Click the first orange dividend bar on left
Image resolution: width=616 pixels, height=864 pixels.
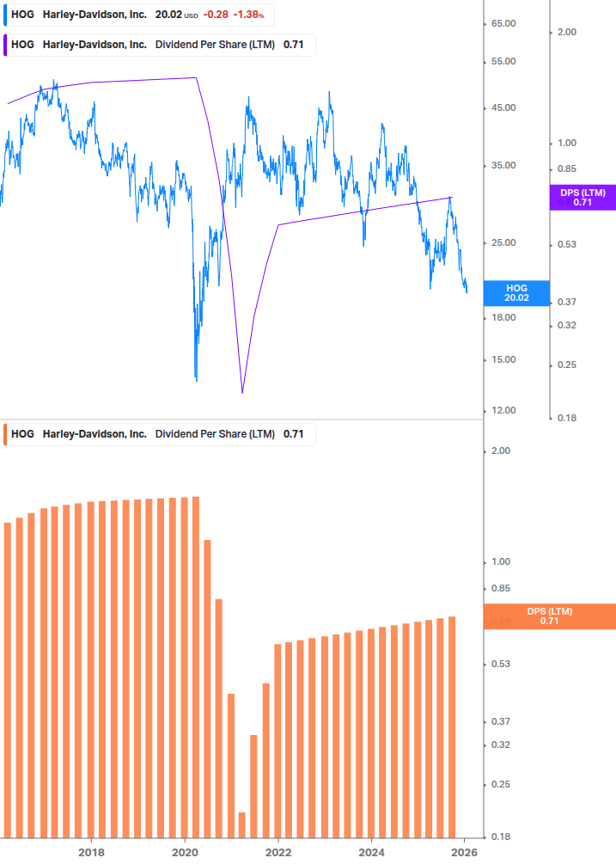coord(8,680)
